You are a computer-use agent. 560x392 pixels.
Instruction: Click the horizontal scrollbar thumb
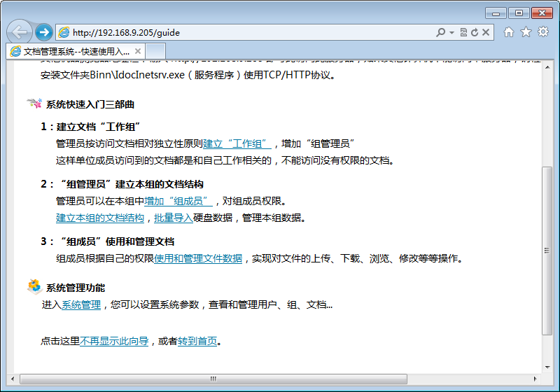pyautogui.click(x=213, y=379)
